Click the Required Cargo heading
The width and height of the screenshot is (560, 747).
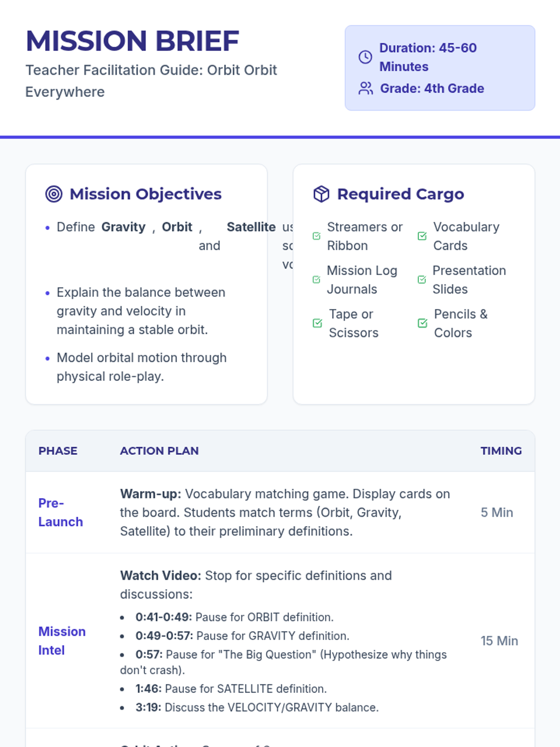pos(400,194)
